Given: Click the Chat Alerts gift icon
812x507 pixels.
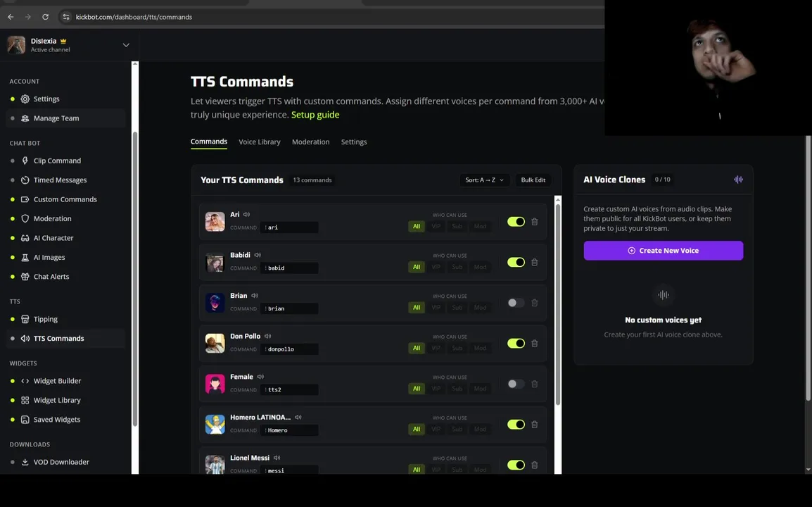Looking at the screenshot, I should click(x=25, y=276).
